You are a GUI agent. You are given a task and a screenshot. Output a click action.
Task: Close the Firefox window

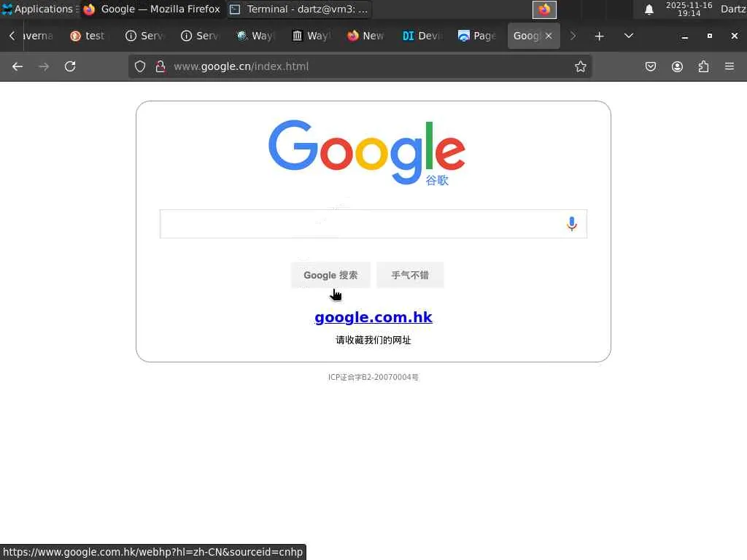click(734, 36)
